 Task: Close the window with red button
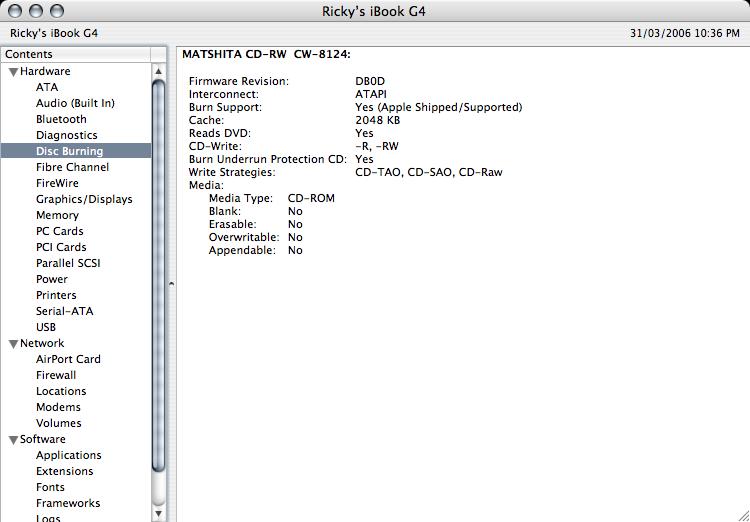click(15, 11)
